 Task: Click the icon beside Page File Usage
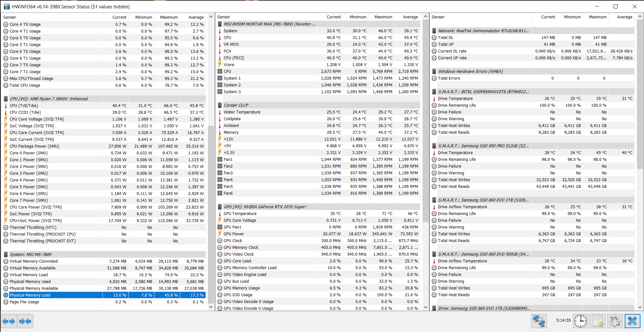[6, 302]
